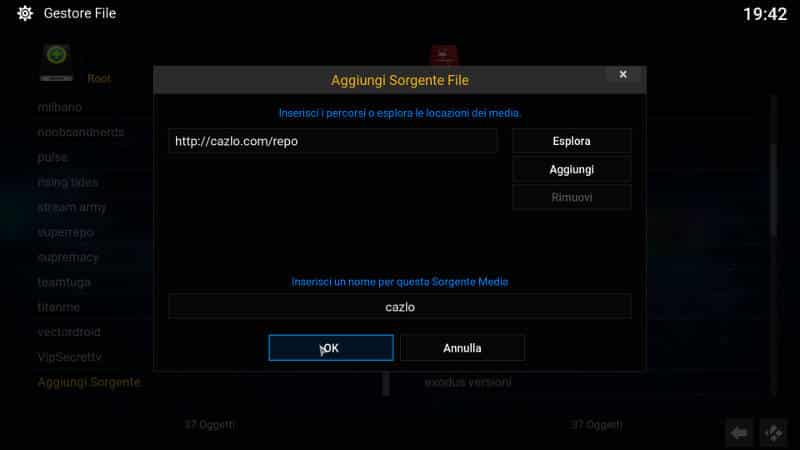Select the supremacy source entry
The width and height of the screenshot is (800, 450).
click(x=68, y=257)
